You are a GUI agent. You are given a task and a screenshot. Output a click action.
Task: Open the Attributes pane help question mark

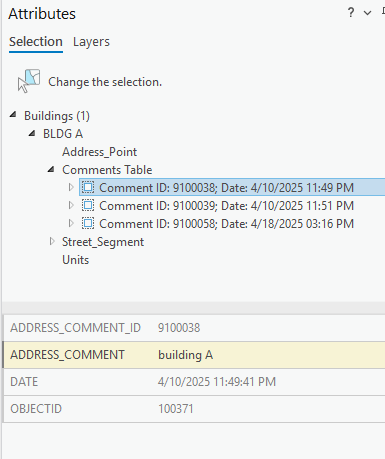pyautogui.click(x=351, y=13)
